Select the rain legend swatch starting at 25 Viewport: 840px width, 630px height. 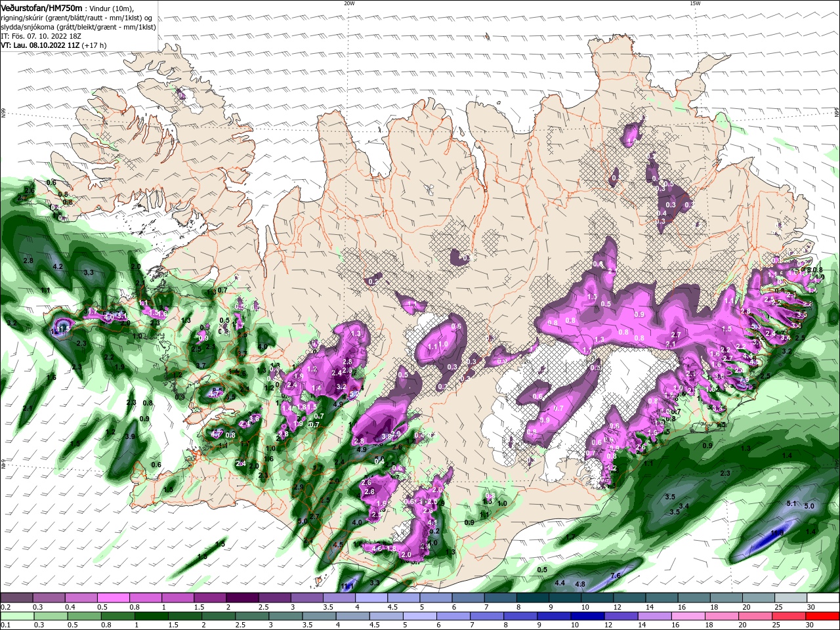tap(789, 616)
